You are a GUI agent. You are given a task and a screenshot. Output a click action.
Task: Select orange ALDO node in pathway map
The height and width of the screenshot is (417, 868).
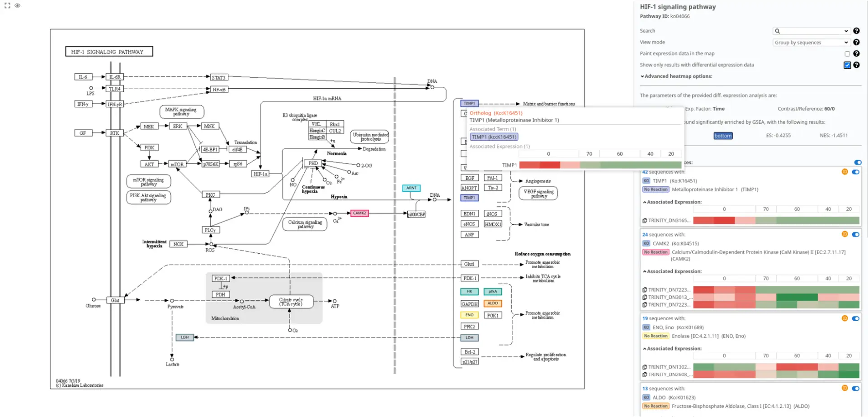[493, 303]
